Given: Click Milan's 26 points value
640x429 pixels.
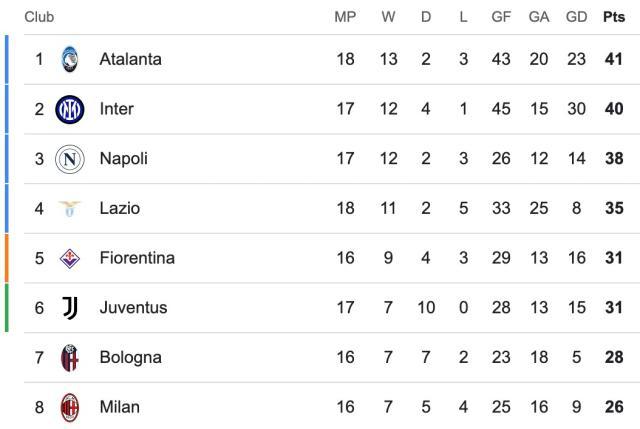Looking at the screenshot, I should pos(613,407).
